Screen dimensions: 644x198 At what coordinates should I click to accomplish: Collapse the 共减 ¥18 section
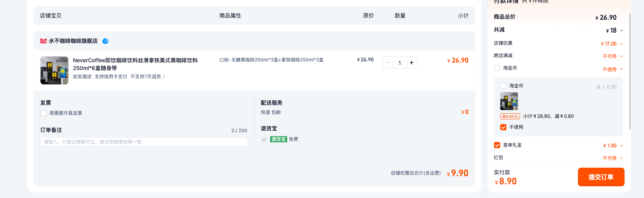pos(621,30)
